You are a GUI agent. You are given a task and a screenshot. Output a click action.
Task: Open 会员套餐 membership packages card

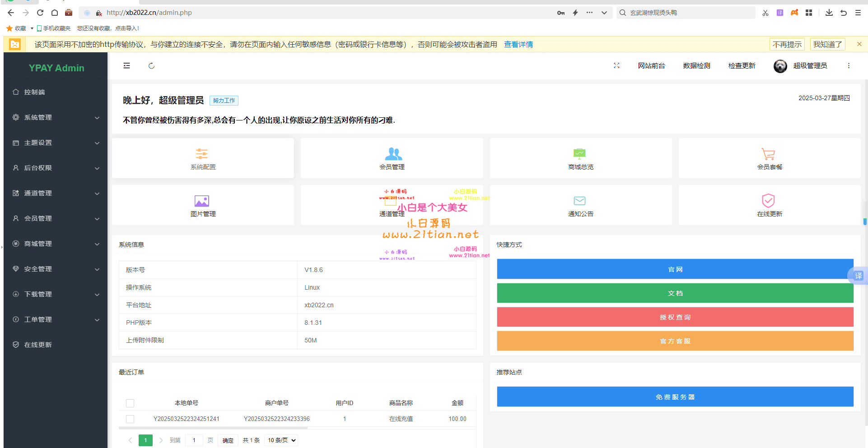(769, 158)
